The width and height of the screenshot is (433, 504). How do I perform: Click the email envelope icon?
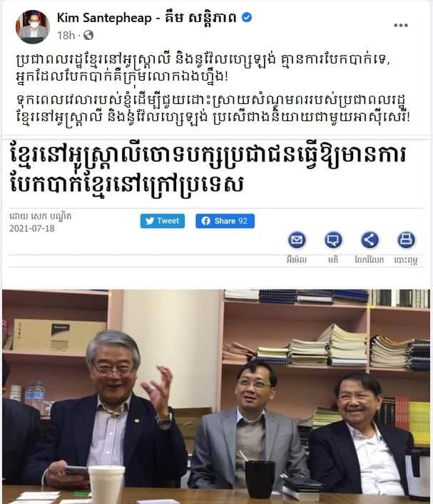[296, 240]
